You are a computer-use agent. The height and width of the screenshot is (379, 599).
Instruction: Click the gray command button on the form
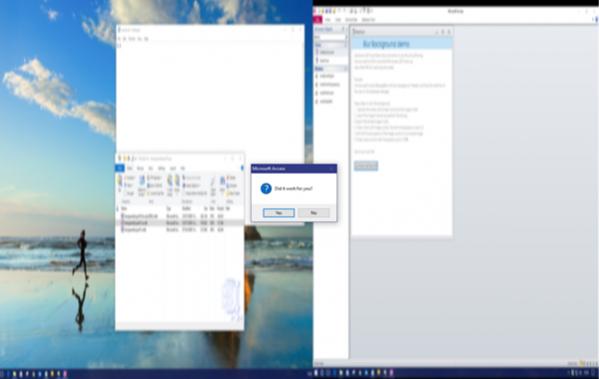(x=366, y=166)
